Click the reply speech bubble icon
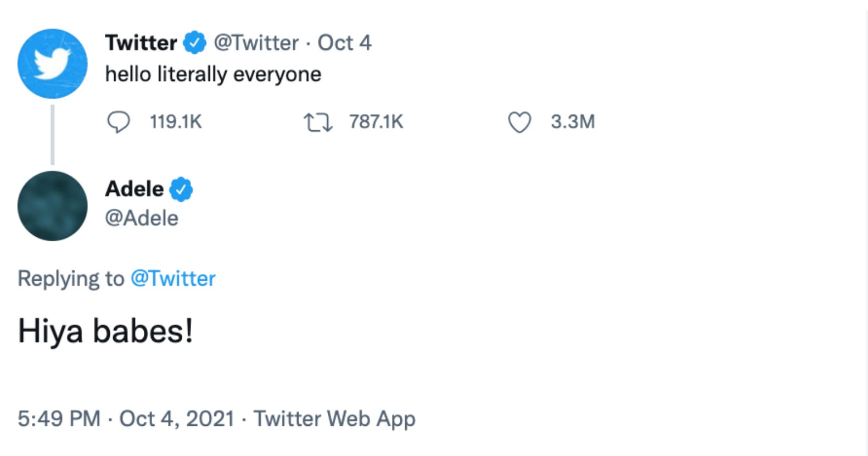 (x=118, y=122)
